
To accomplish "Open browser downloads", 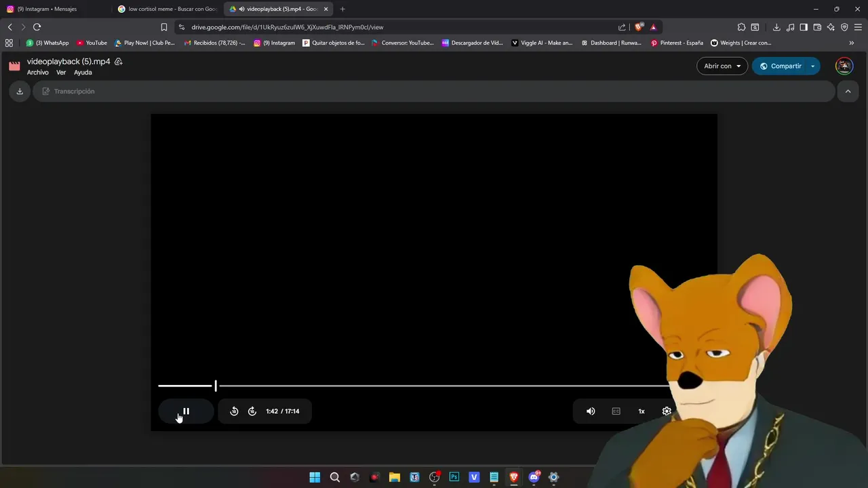I will [776, 27].
